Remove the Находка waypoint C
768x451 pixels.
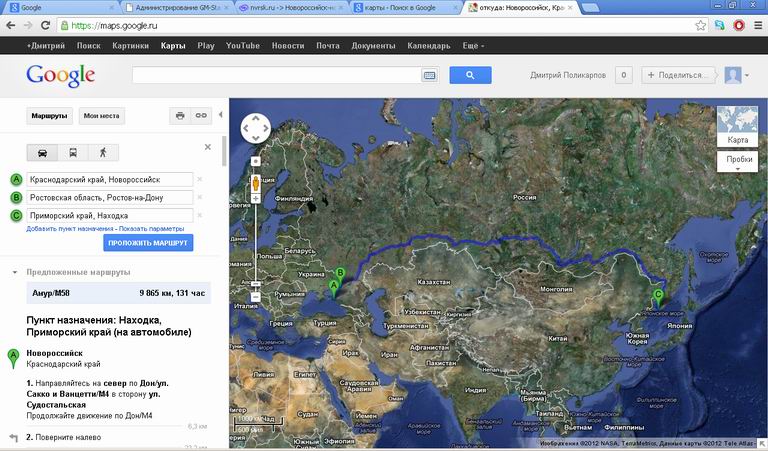pos(200,215)
